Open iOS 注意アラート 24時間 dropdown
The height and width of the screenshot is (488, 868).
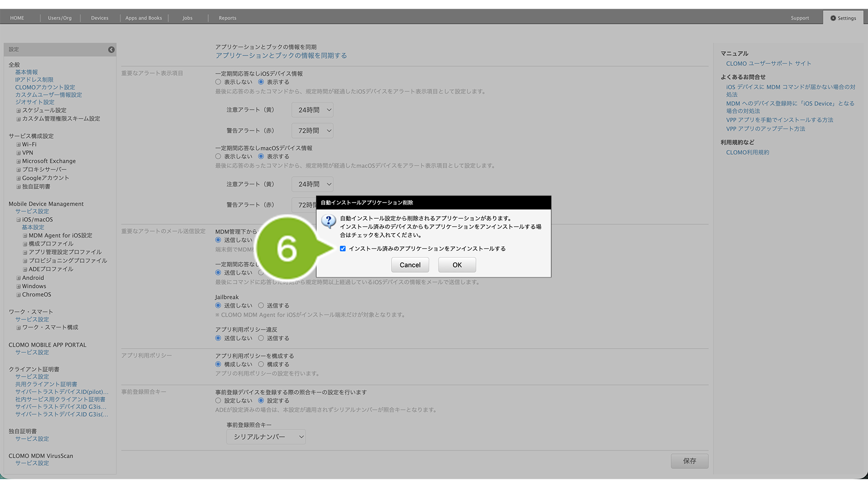pos(312,110)
